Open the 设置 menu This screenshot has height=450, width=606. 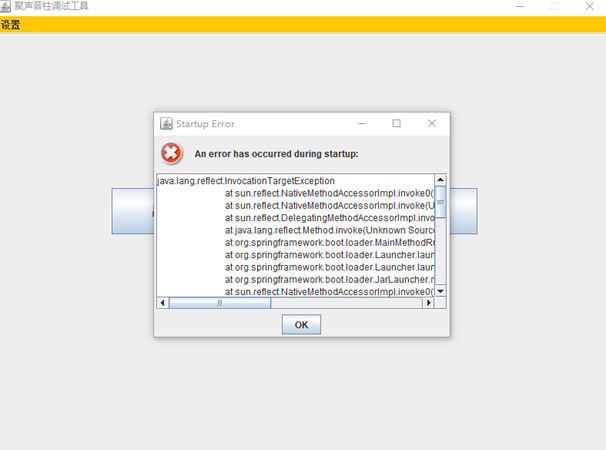click(10, 25)
